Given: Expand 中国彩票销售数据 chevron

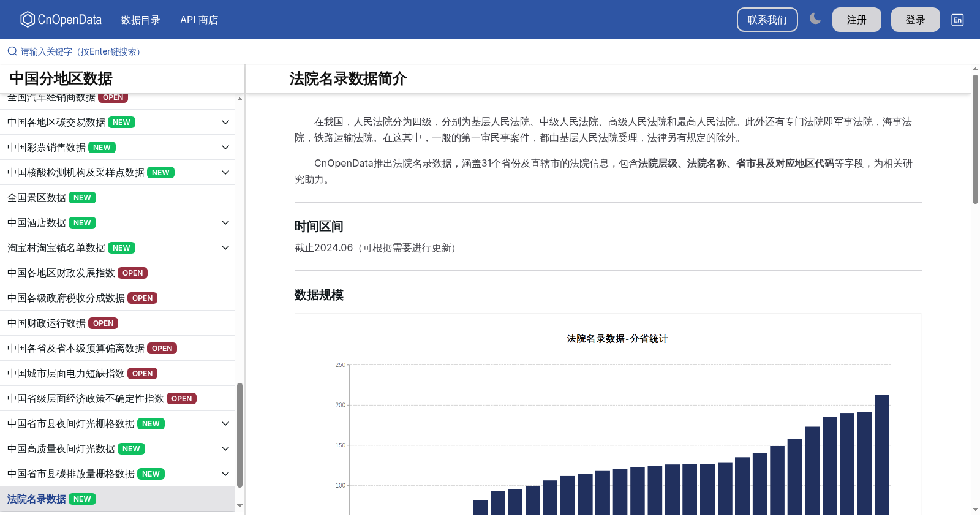Looking at the screenshot, I should [225, 148].
